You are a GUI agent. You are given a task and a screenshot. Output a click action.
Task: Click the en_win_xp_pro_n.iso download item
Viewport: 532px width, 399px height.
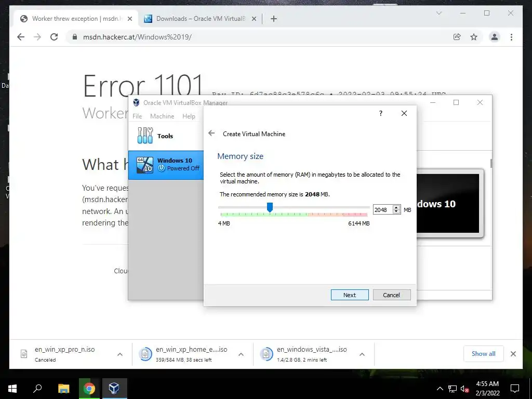(x=64, y=354)
